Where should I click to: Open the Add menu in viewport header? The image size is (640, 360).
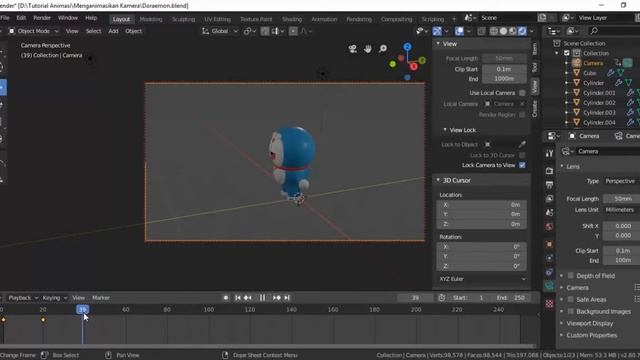pos(113,31)
